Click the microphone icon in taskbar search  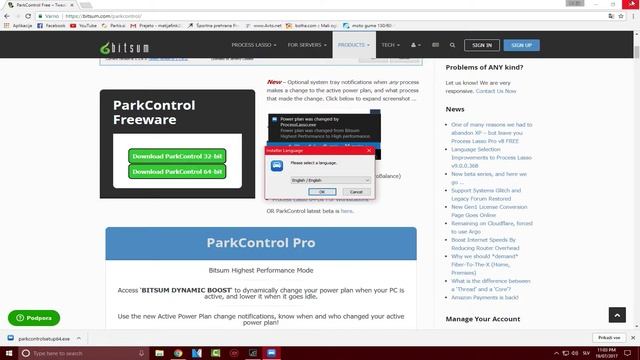141,353
